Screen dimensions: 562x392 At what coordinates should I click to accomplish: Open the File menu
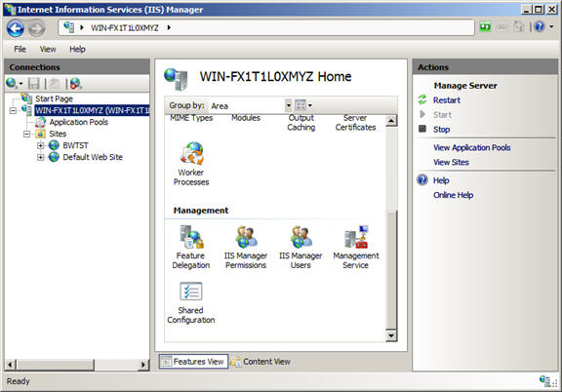[20, 49]
